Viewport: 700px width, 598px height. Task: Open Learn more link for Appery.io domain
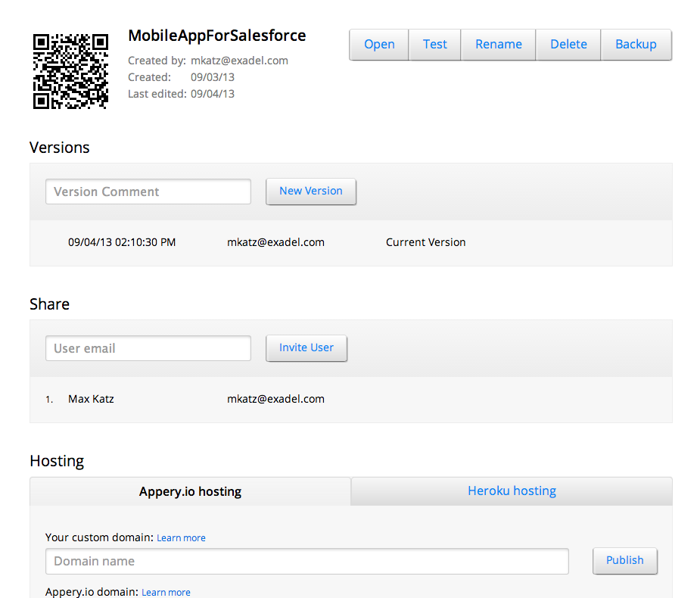166,592
